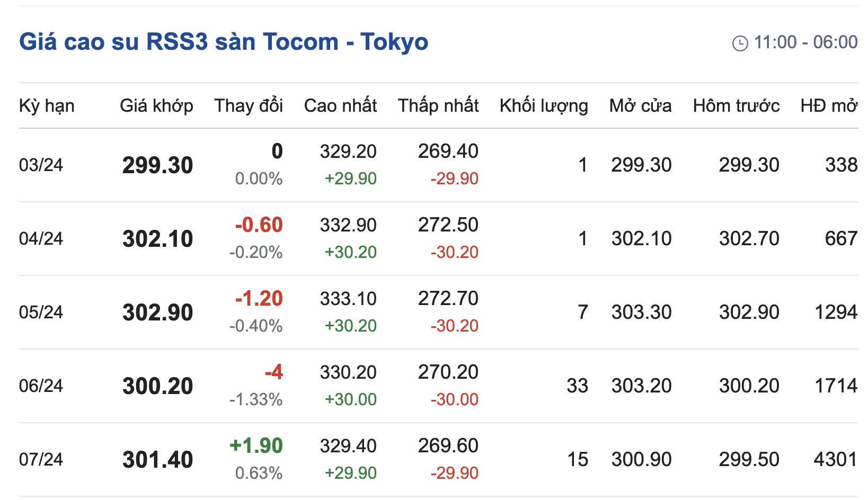Click the Kỳ hạn column header
Screen dimensions: 868x500
pyautogui.click(x=47, y=105)
